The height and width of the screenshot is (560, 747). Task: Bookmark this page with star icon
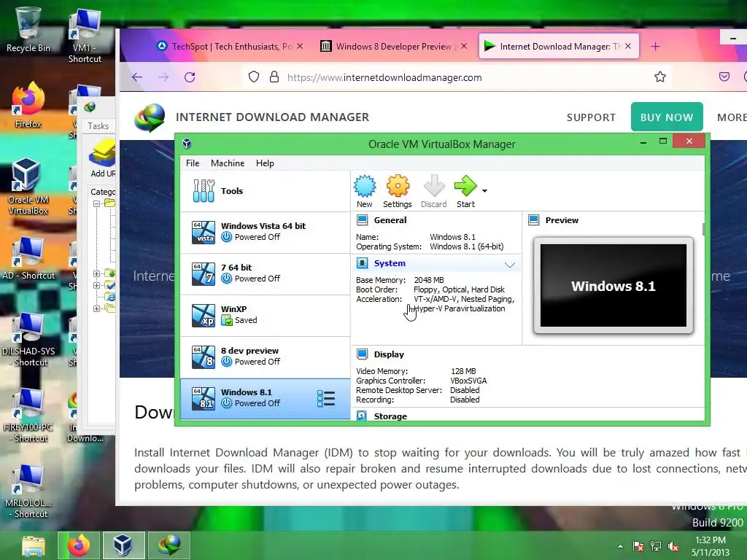point(659,77)
